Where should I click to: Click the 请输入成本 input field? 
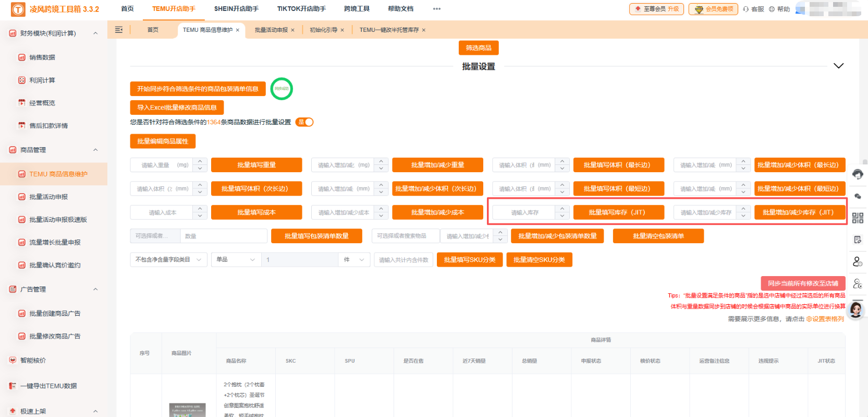pyautogui.click(x=162, y=212)
